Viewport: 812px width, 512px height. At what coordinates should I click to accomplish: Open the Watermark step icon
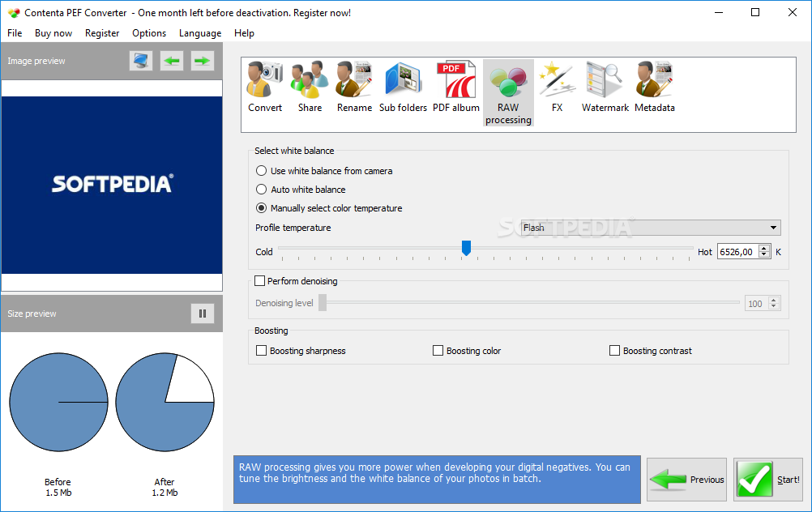point(605,87)
